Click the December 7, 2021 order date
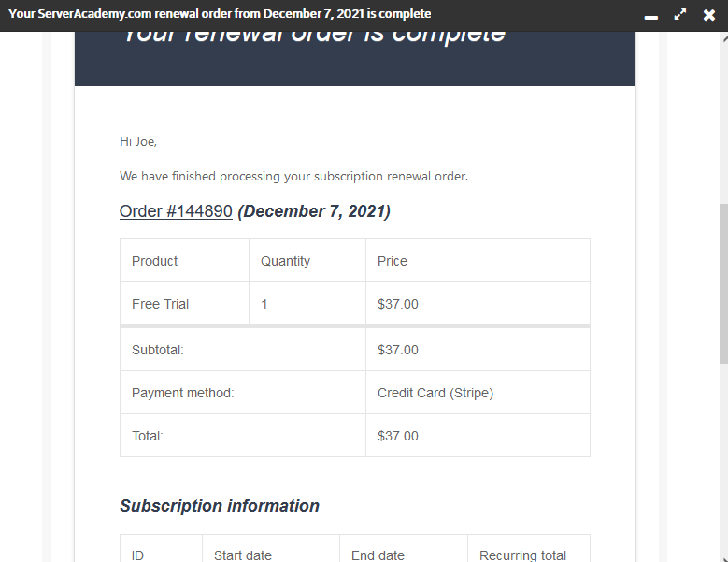The width and height of the screenshot is (728, 562). coord(314,211)
